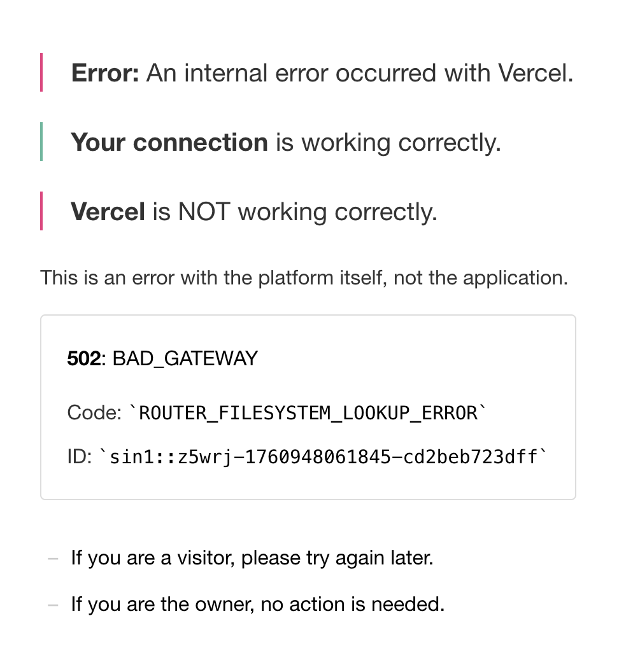
Task: Click the "BAD_GATEWAY" label
Action: [185, 359]
